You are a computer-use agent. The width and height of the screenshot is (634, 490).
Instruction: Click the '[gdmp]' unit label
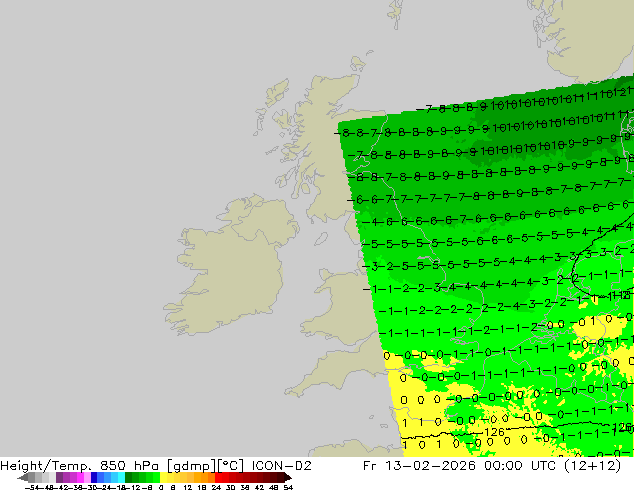coord(191,466)
